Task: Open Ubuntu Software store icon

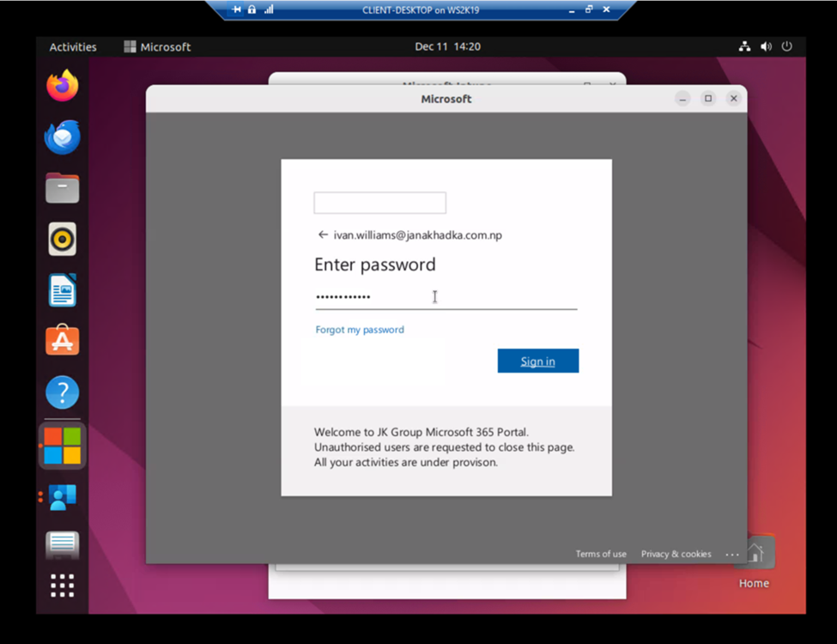Action: (x=63, y=340)
